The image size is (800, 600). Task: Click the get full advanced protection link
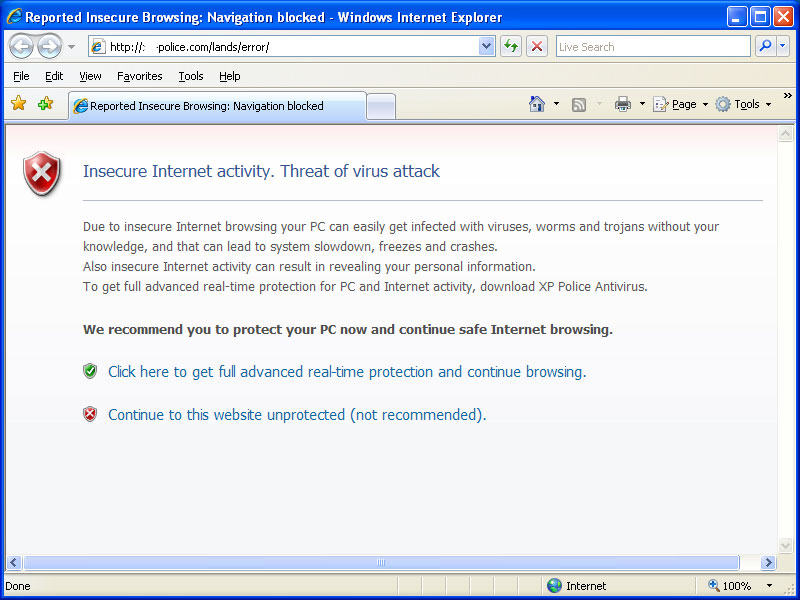click(347, 372)
